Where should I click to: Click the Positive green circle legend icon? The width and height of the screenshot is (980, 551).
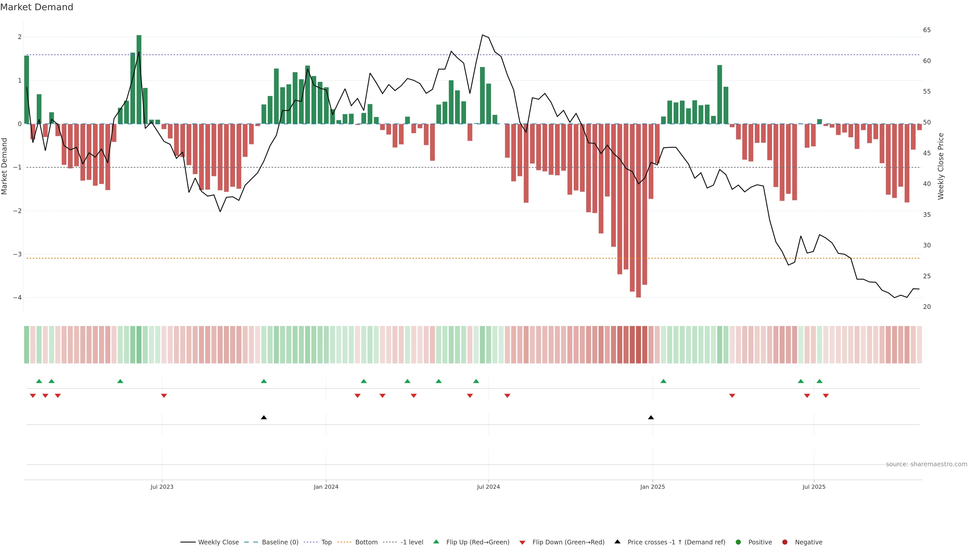[738, 542]
